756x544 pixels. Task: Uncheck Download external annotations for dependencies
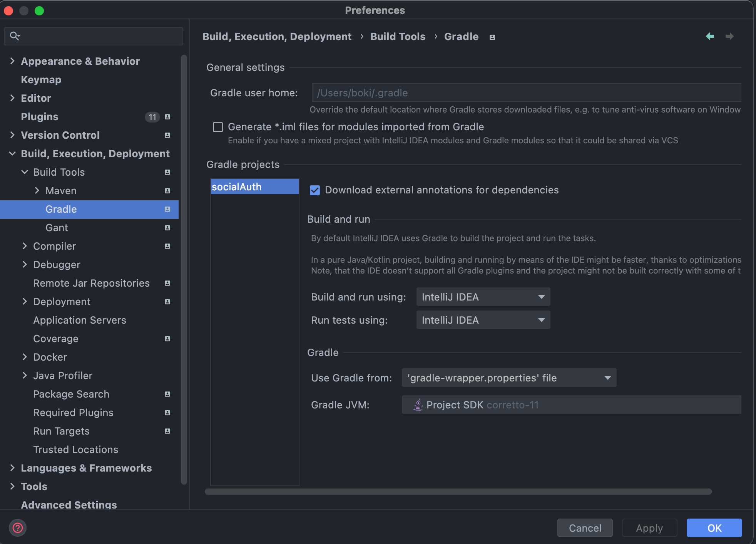pos(315,190)
